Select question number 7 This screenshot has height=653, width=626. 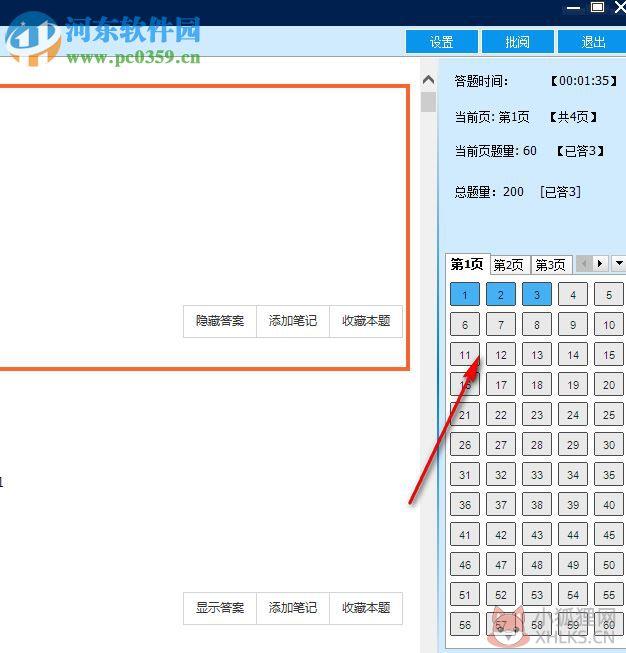point(501,325)
